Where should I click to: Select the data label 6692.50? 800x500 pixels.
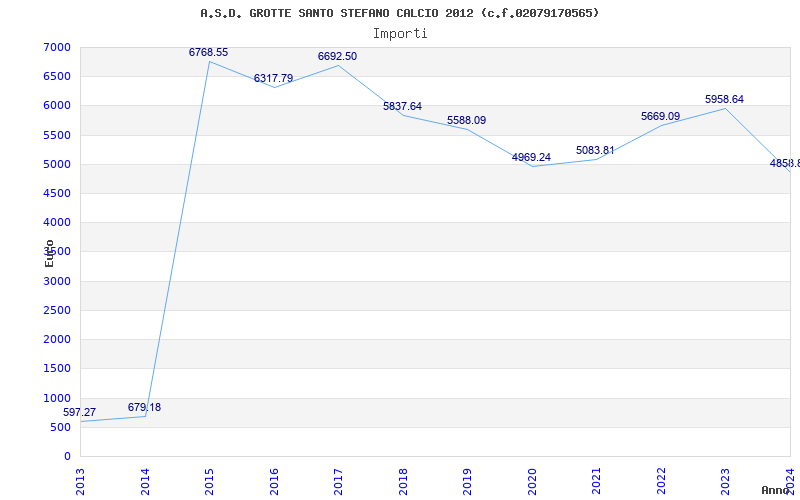(x=337, y=57)
